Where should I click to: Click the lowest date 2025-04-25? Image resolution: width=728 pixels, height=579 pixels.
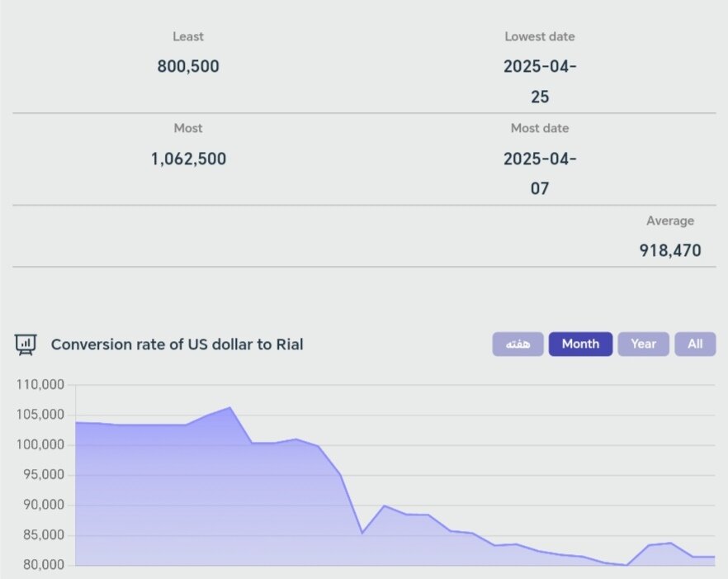(540, 81)
